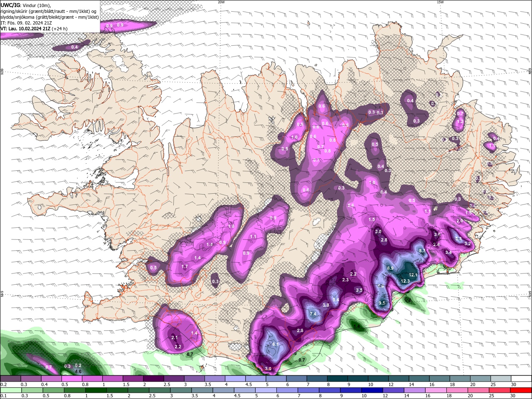Click the 'Vindur (10m)' heading text
532x399 pixels.
click(x=37, y=5)
